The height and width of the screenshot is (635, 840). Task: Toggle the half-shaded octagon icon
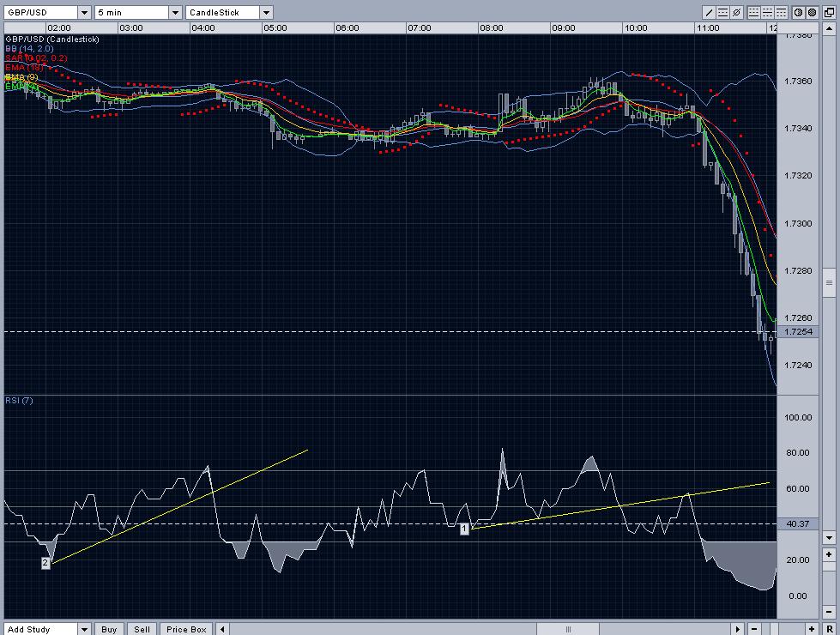(x=797, y=13)
